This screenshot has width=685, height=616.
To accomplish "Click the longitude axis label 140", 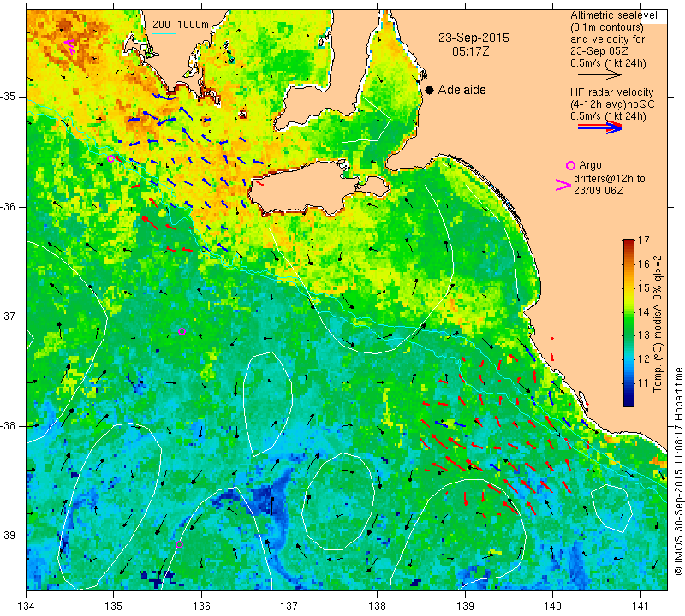I will 552,606.
